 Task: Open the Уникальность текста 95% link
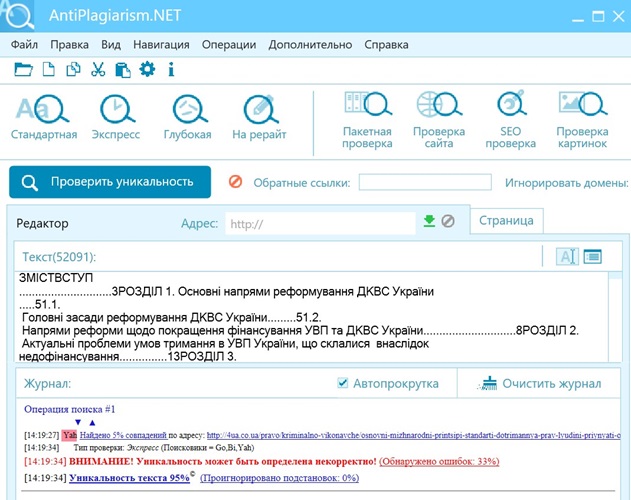click(x=129, y=478)
